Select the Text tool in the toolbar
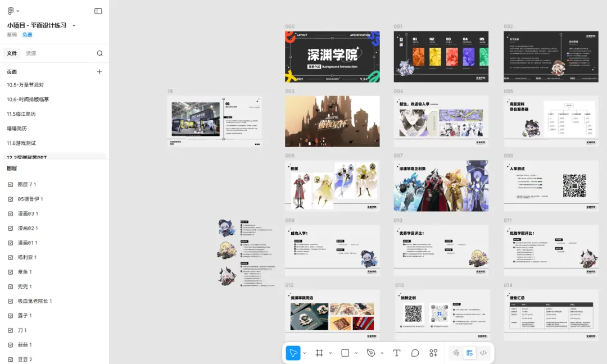 396,353
